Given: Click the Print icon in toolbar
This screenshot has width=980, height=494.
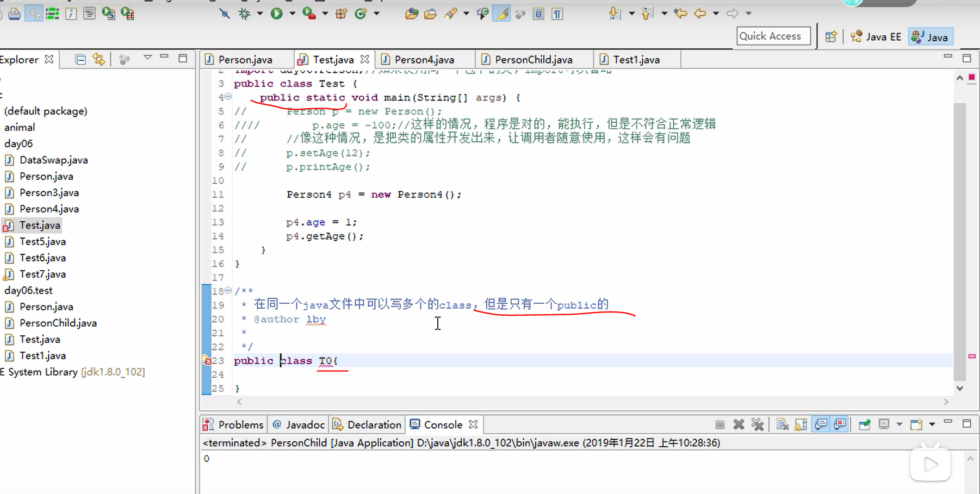Looking at the screenshot, I should coord(15,14).
